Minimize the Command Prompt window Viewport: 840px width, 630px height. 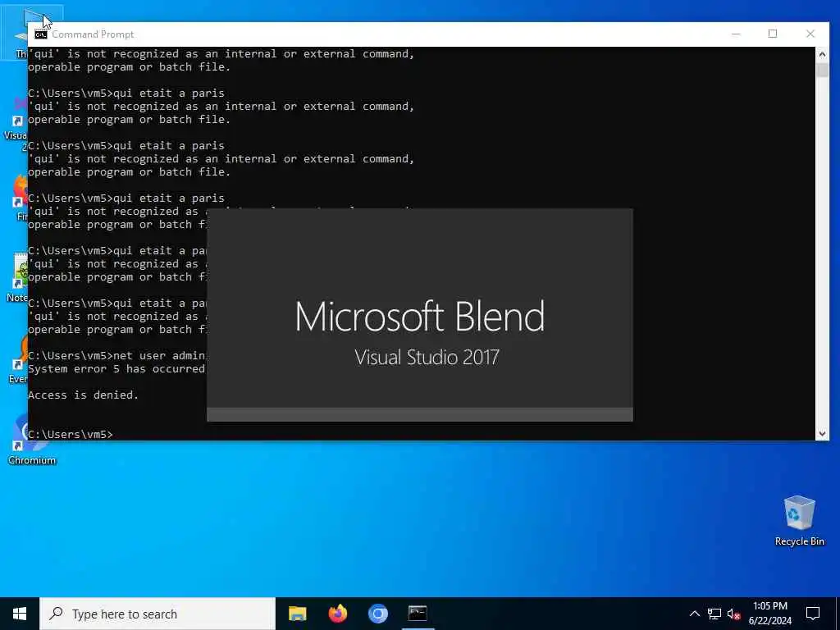[x=736, y=34]
